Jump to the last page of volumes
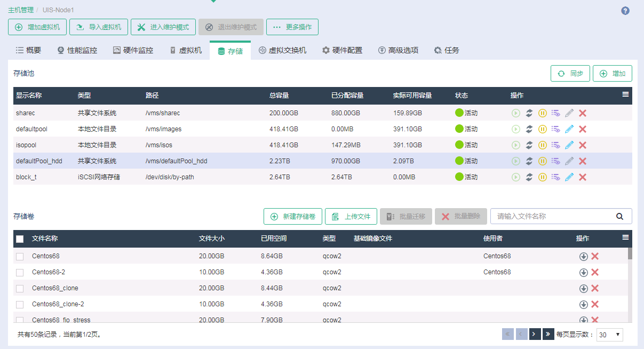This screenshot has width=644, height=349. pyautogui.click(x=548, y=334)
